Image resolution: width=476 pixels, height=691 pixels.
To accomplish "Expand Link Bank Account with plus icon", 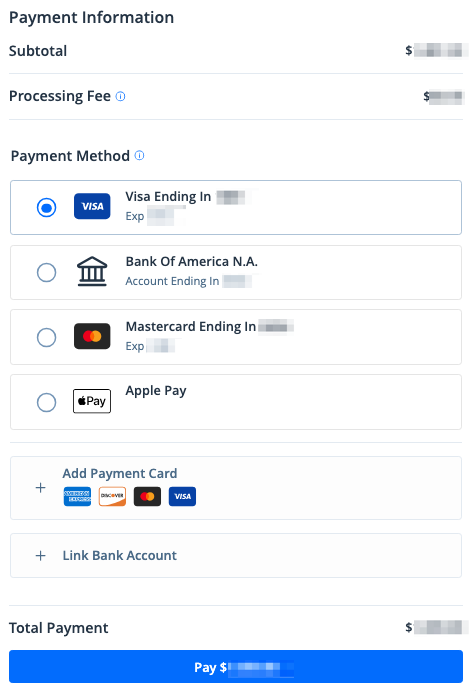I will [41, 556].
